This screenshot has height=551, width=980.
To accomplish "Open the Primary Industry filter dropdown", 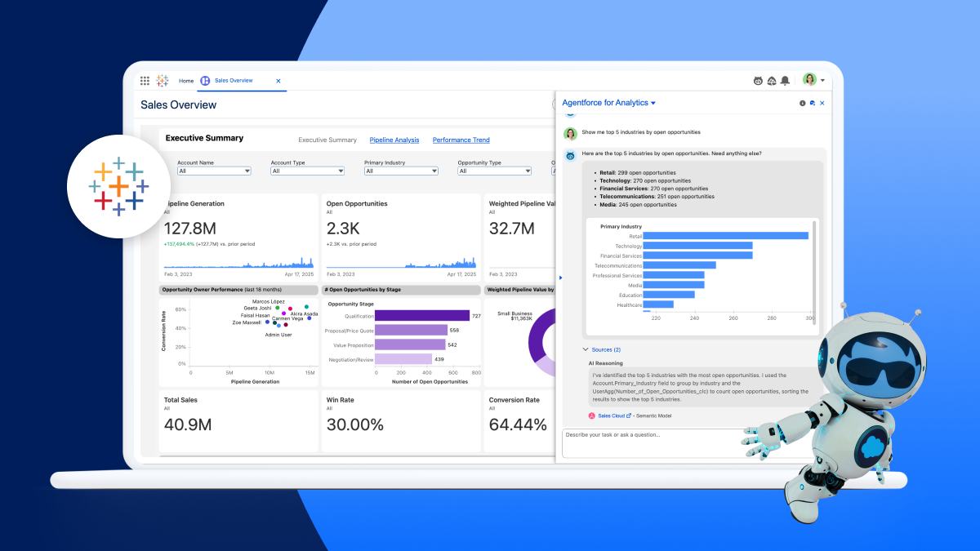I will coord(399,171).
